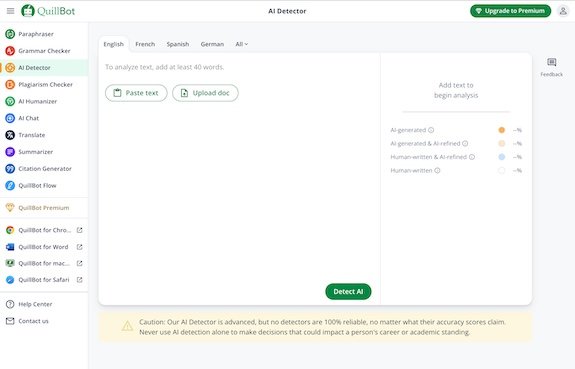Click the white Human-written color dot

502,171
